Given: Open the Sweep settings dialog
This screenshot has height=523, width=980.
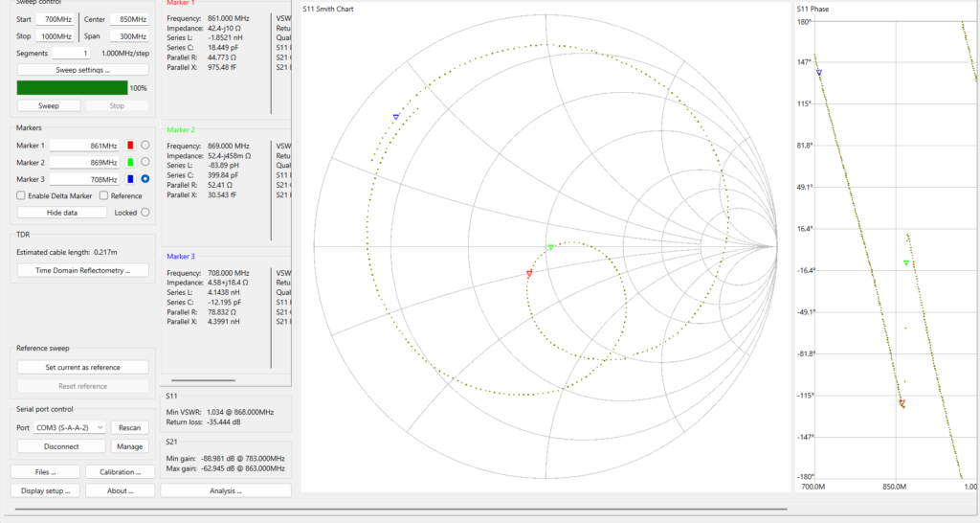Looking at the screenshot, I should pos(82,70).
